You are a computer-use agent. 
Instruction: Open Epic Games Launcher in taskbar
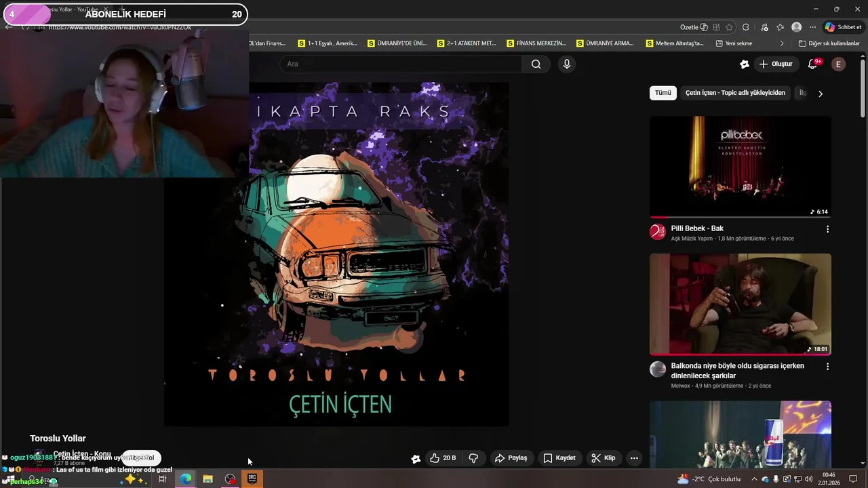point(252,479)
